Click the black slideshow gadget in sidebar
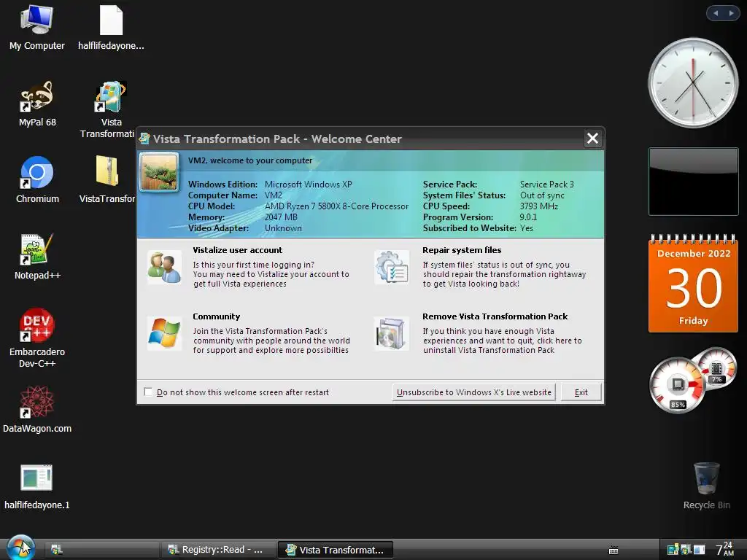747x560 pixels. 693,182
